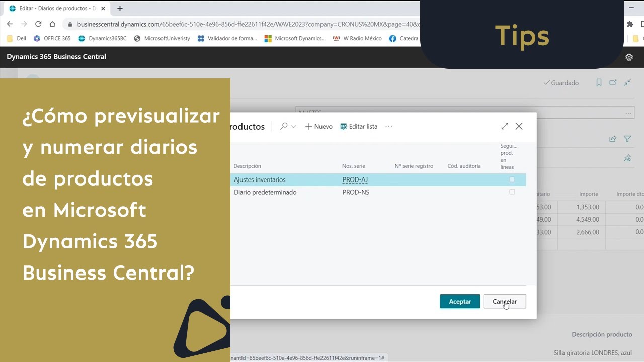Toggle checkbox in Ajustes inventarios row
The width and height of the screenshot is (644, 362).
point(512,179)
